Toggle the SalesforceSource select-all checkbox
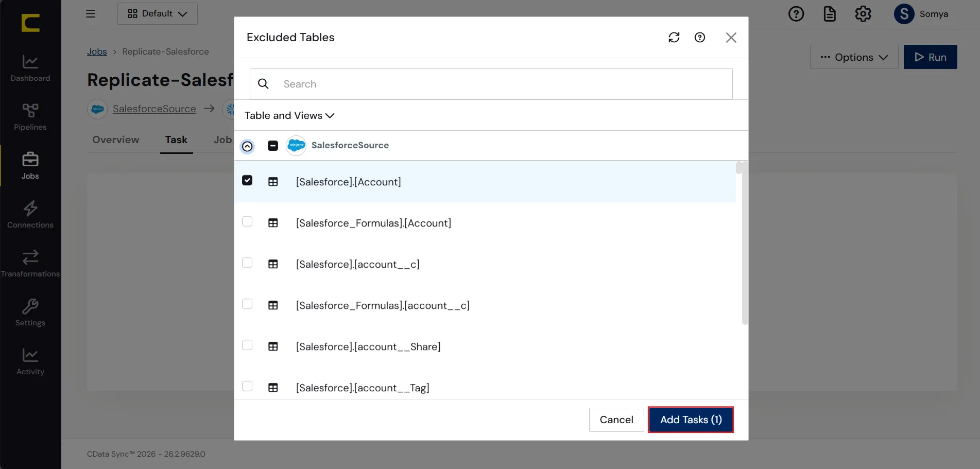This screenshot has height=469, width=980. pos(273,146)
